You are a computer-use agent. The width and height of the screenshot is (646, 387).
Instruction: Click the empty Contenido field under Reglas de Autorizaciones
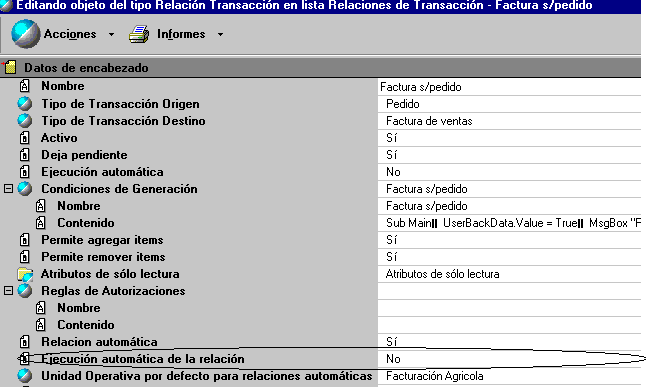coord(509,325)
